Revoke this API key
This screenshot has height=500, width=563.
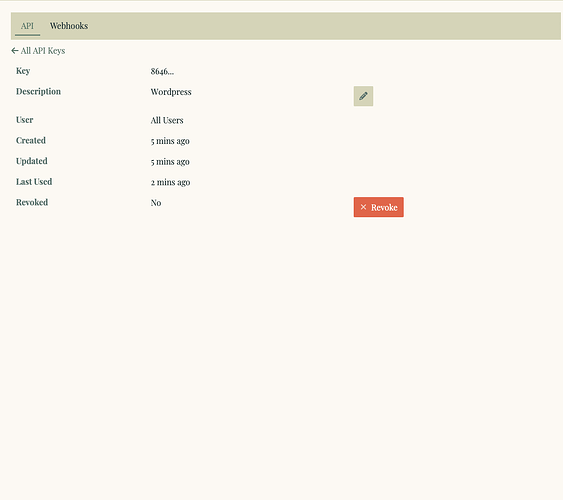click(378, 207)
